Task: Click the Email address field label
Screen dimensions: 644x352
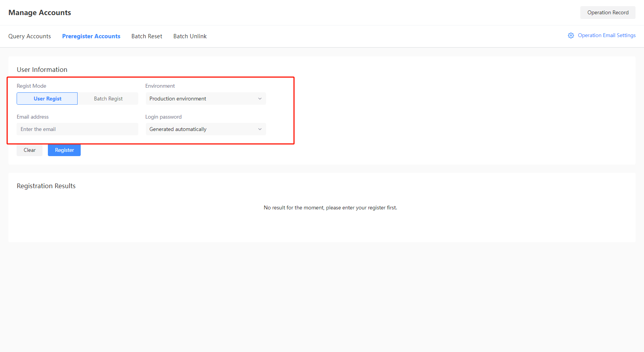Action: pyautogui.click(x=33, y=117)
